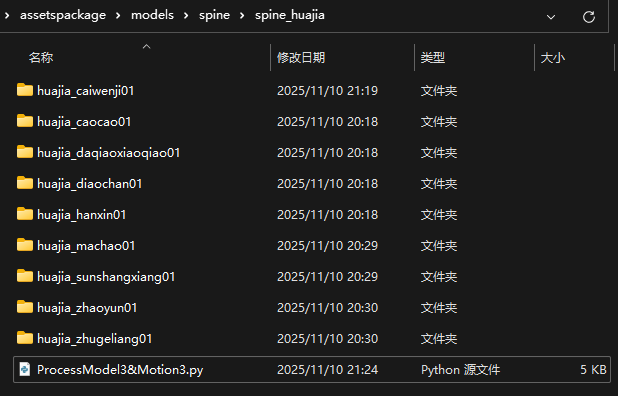Click the sort direction arrow above 名称
This screenshot has height=396, width=618.
coord(147,46)
